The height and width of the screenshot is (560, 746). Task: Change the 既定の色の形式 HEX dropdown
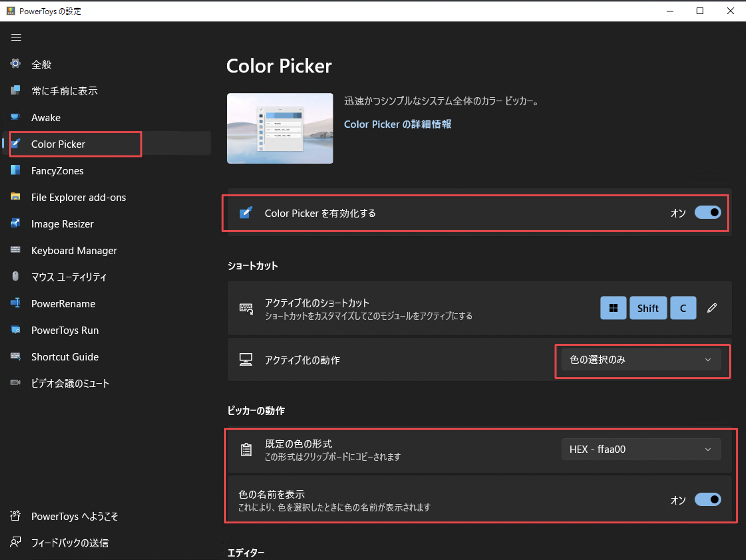[641, 449]
